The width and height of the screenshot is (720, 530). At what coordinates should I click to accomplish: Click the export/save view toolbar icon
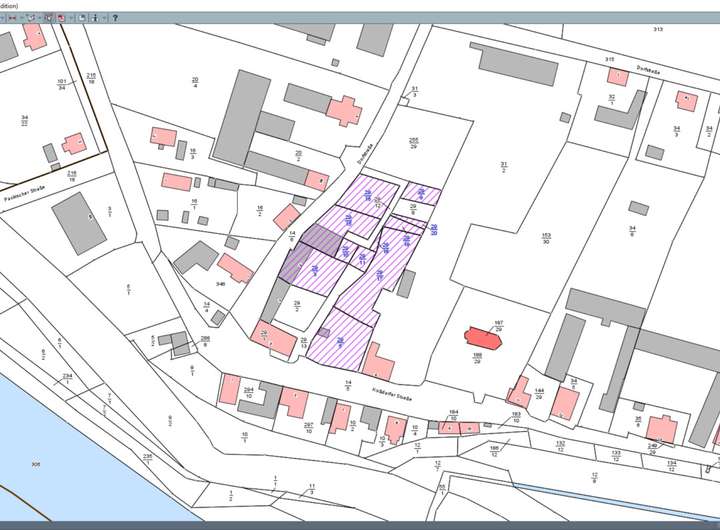(82, 18)
